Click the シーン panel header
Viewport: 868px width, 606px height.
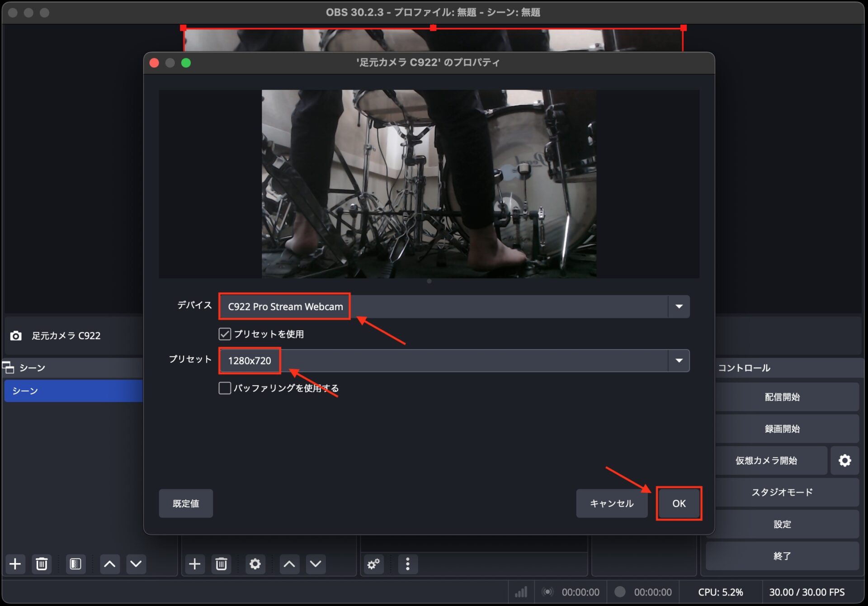(72, 368)
